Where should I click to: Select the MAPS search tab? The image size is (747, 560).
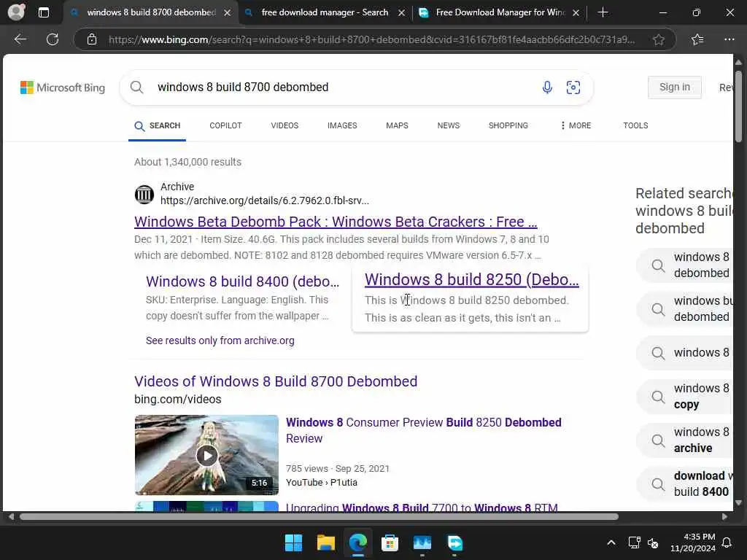[x=397, y=125]
